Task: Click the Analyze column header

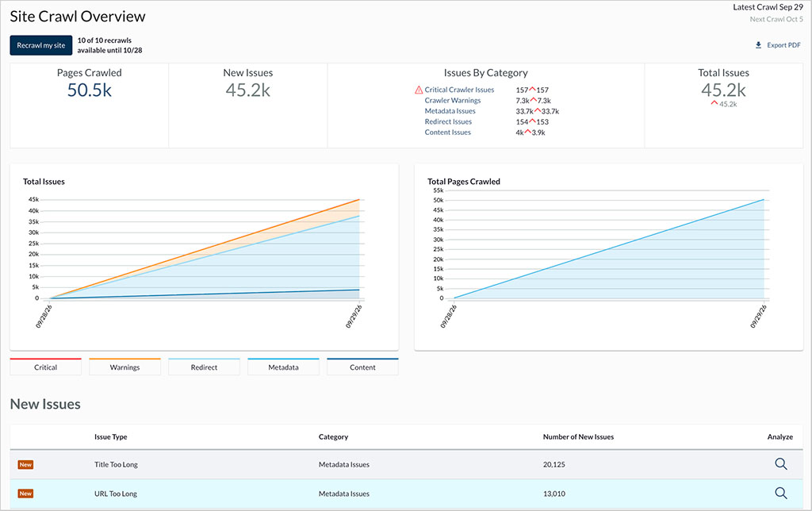Action: coord(780,437)
